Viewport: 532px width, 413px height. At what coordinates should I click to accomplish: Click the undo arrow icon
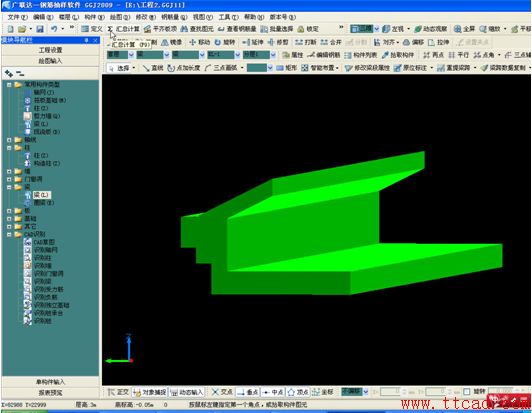[x=54, y=29]
